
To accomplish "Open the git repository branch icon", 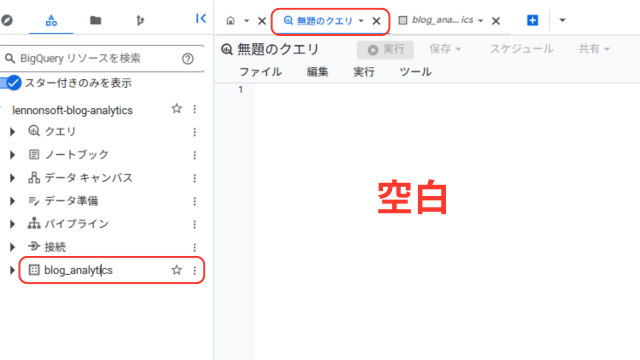I will click(140, 20).
